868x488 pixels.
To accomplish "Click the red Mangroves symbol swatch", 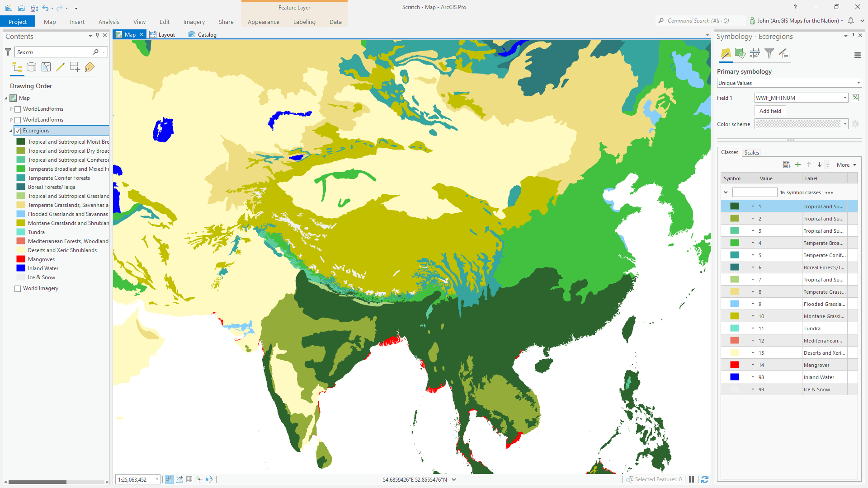I will (734, 365).
